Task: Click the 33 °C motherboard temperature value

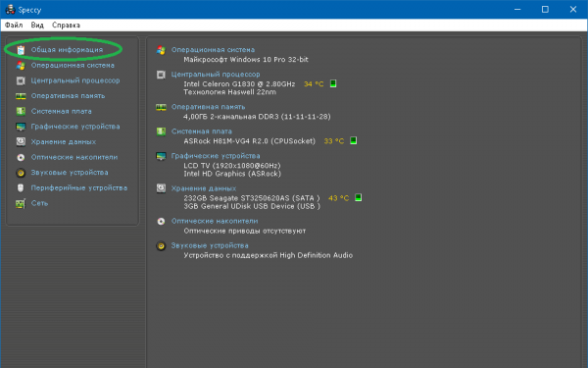Action: [x=334, y=141]
